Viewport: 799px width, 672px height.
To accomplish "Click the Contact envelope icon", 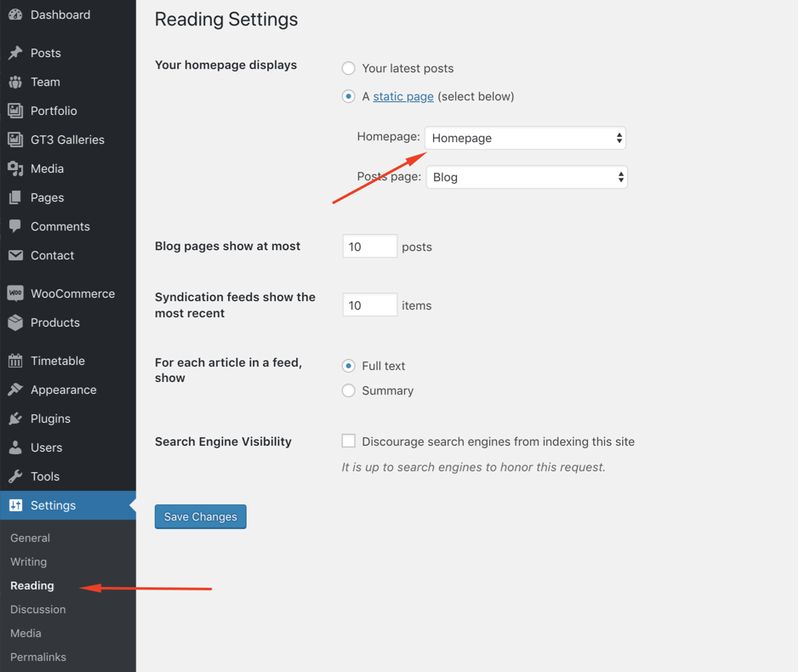I will 15,254.
